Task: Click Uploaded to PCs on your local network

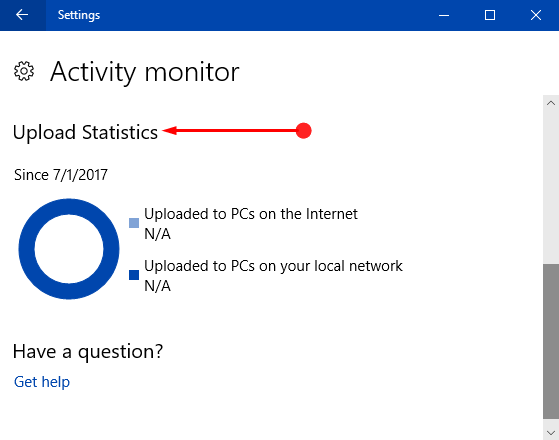Action: click(x=273, y=266)
